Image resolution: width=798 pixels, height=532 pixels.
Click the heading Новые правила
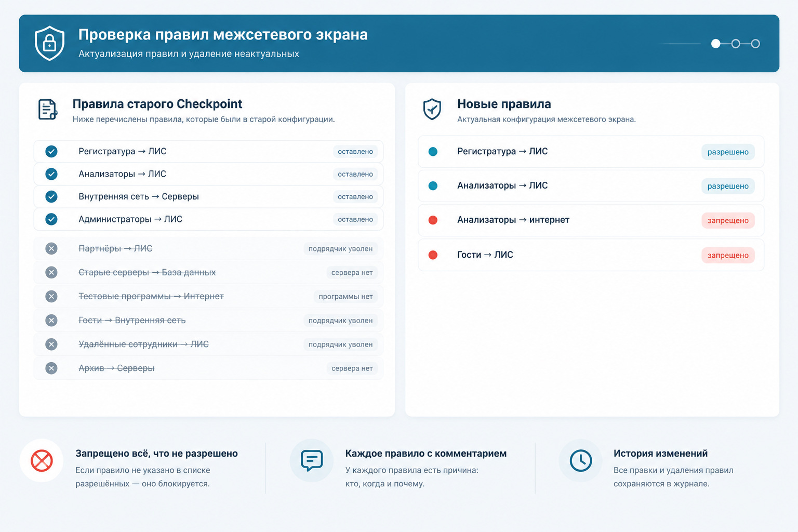[x=504, y=104]
